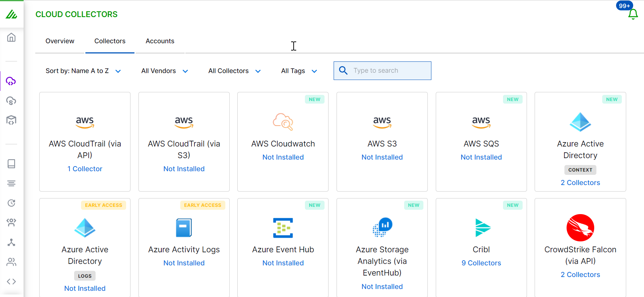Open the user groups icon in sidebar
This screenshot has width=644, height=297.
click(x=11, y=222)
